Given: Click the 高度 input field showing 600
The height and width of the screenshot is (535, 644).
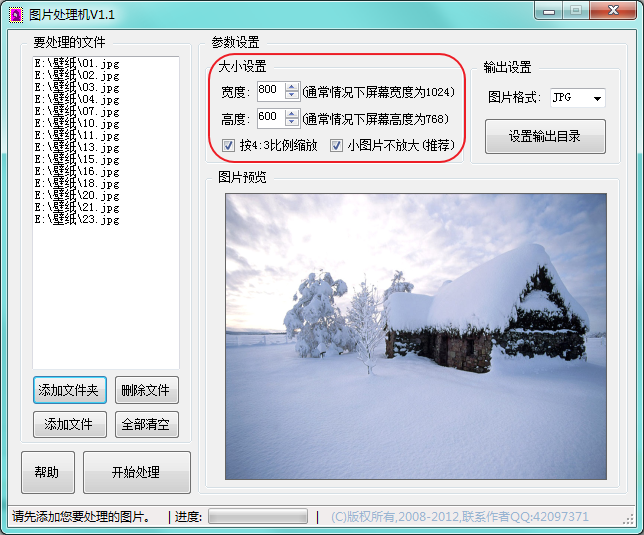Looking at the screenshot, I should tap(271, 118).
